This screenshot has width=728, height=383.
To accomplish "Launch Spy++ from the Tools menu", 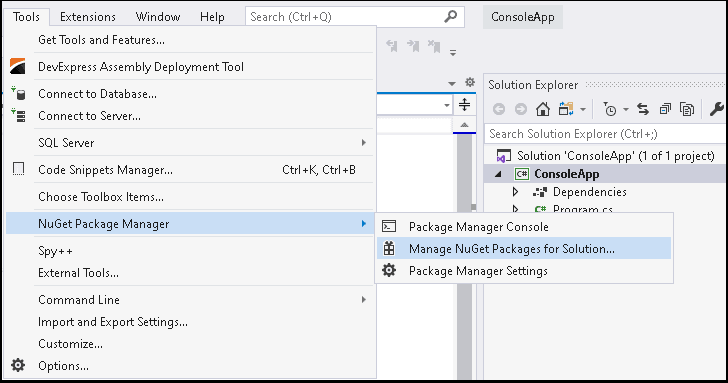I will click(190, 251).
